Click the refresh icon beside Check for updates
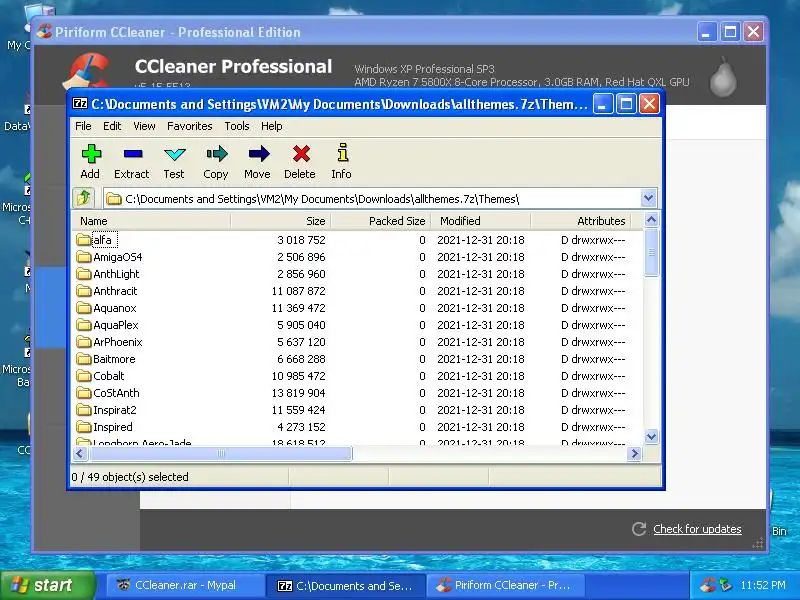The height and width of the screenshot is (600, 800). (x=639, y=529)
